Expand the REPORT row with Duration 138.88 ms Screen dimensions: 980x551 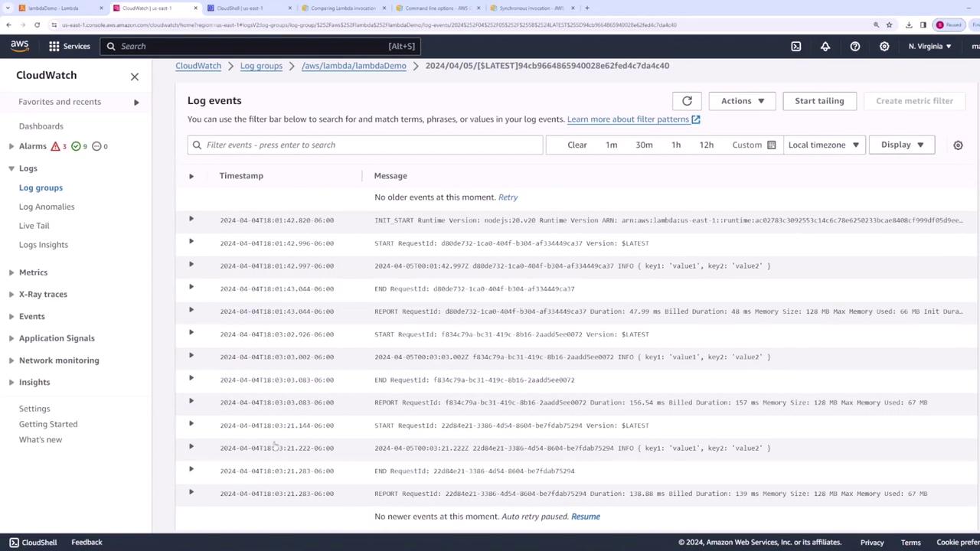tap(191, 492)
